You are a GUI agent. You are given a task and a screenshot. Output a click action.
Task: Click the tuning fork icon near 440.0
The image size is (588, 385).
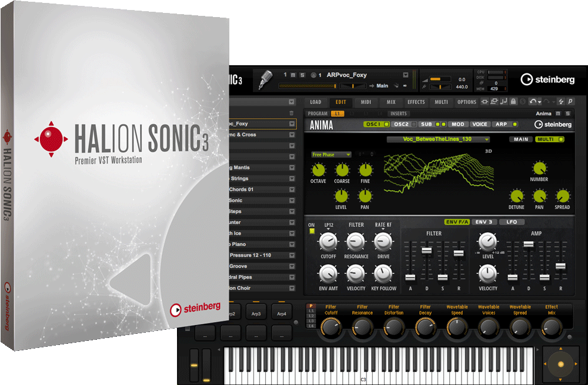[424, 86]
